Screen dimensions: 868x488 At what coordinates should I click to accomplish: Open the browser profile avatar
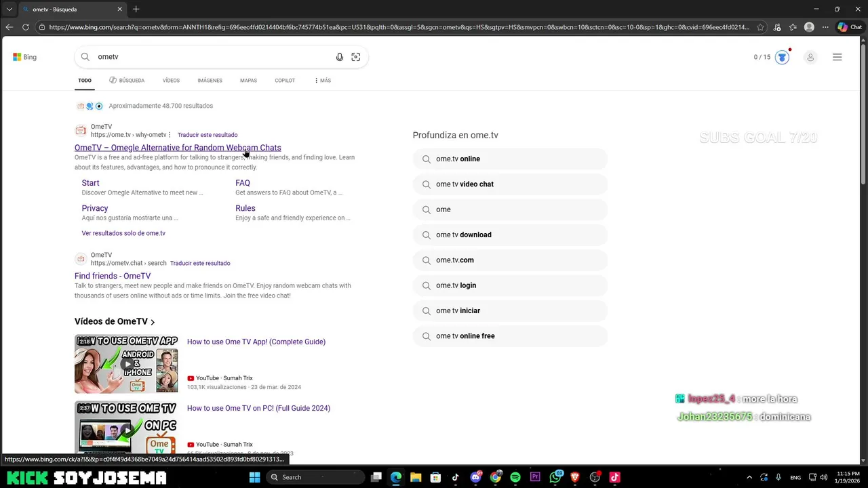[x=809, y=27]
